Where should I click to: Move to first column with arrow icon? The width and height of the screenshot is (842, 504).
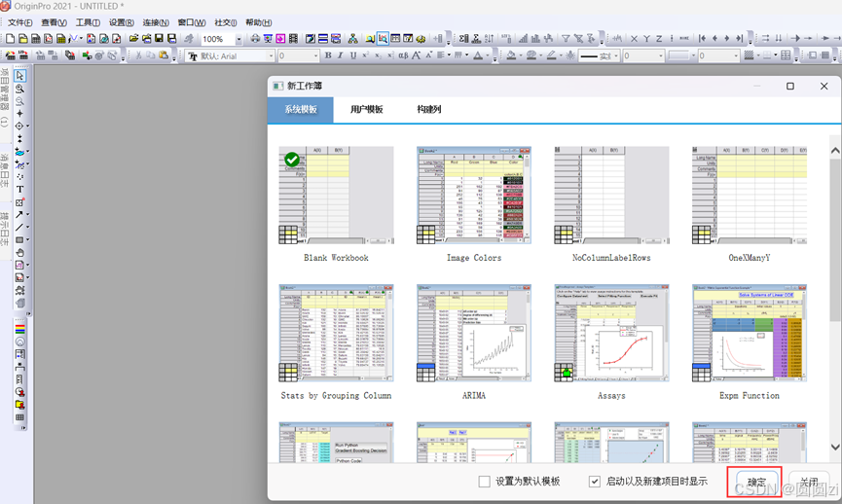(x=703, y=39)
